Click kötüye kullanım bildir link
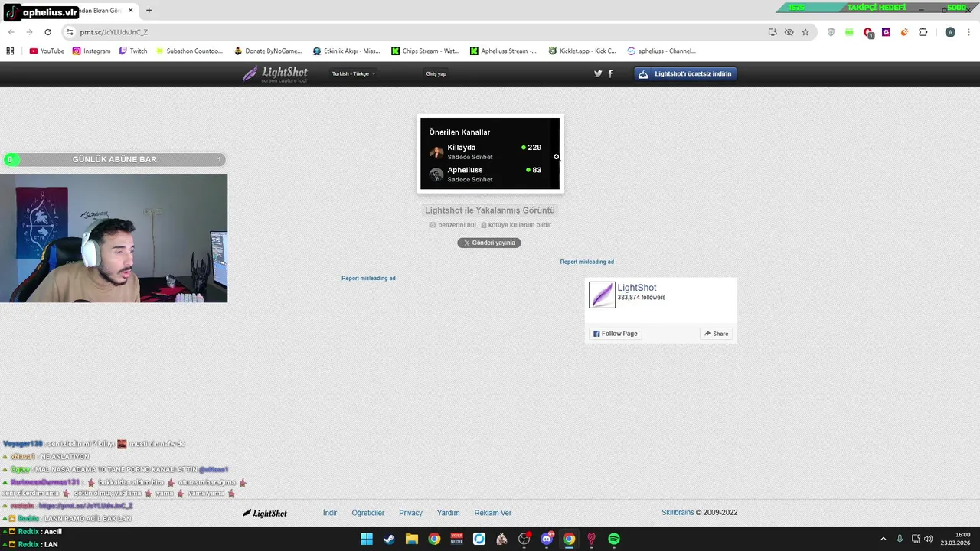This screenshot has width=980, height=551. (x=515, y=225)
